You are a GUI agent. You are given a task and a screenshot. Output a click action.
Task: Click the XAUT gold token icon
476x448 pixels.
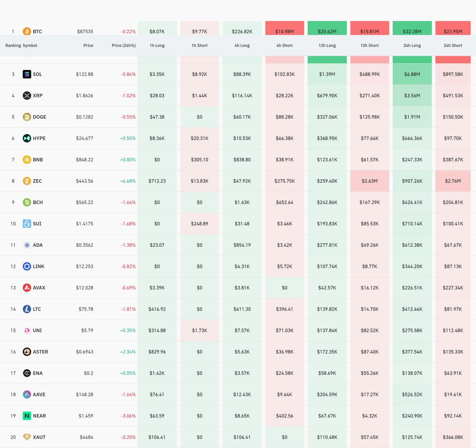[x=27, y=437]
